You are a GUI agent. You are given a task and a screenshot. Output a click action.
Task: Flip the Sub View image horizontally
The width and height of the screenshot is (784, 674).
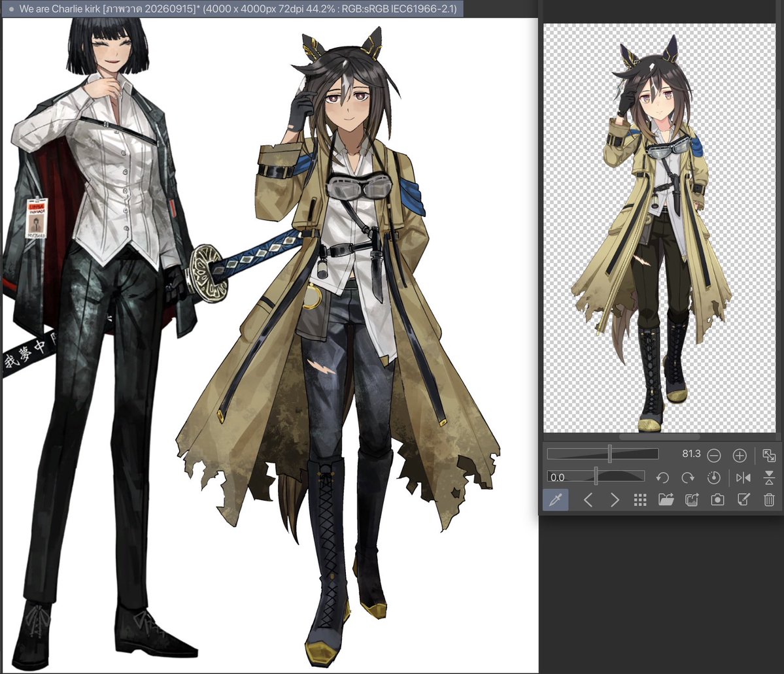[x=743, y=477]
